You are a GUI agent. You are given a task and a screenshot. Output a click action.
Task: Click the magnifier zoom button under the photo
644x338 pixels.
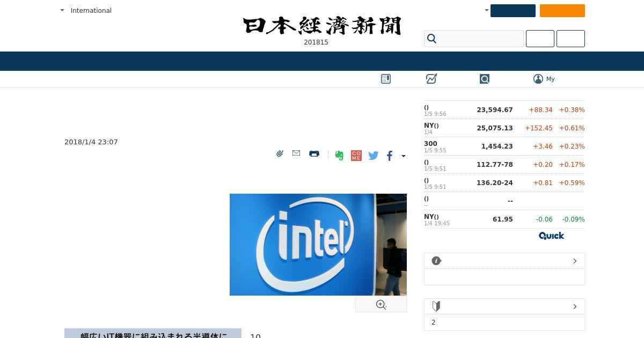coord(381,304)
